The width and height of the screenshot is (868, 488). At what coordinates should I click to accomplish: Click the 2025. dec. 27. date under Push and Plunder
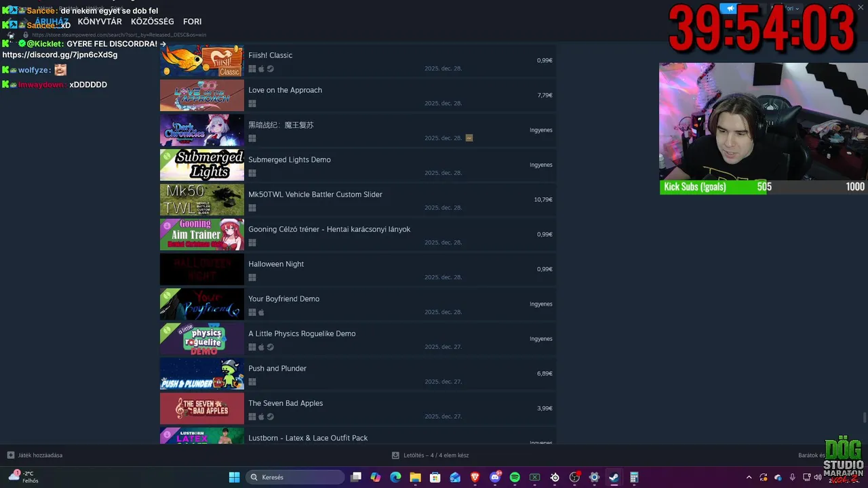443,382
